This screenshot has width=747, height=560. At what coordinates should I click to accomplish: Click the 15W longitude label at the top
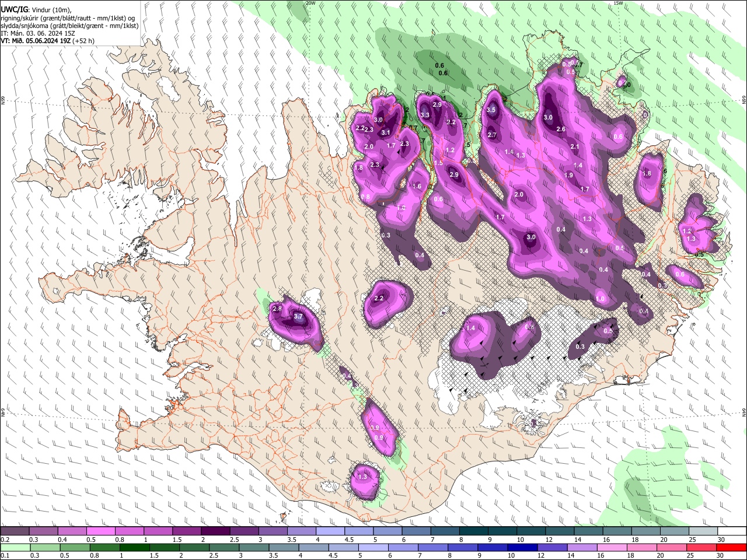(x=619, y=3)
